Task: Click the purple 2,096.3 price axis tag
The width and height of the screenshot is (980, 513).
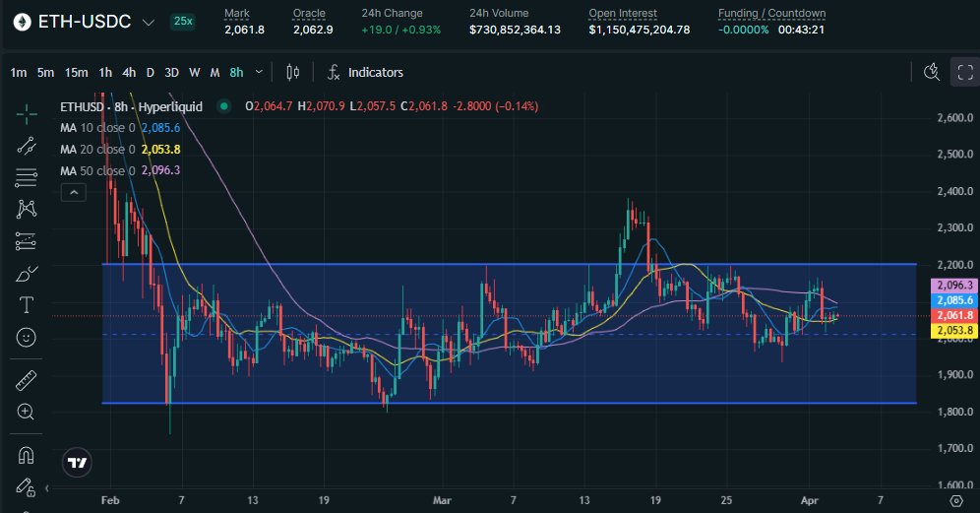Action: pyautogui.click(x=954, y=286)
